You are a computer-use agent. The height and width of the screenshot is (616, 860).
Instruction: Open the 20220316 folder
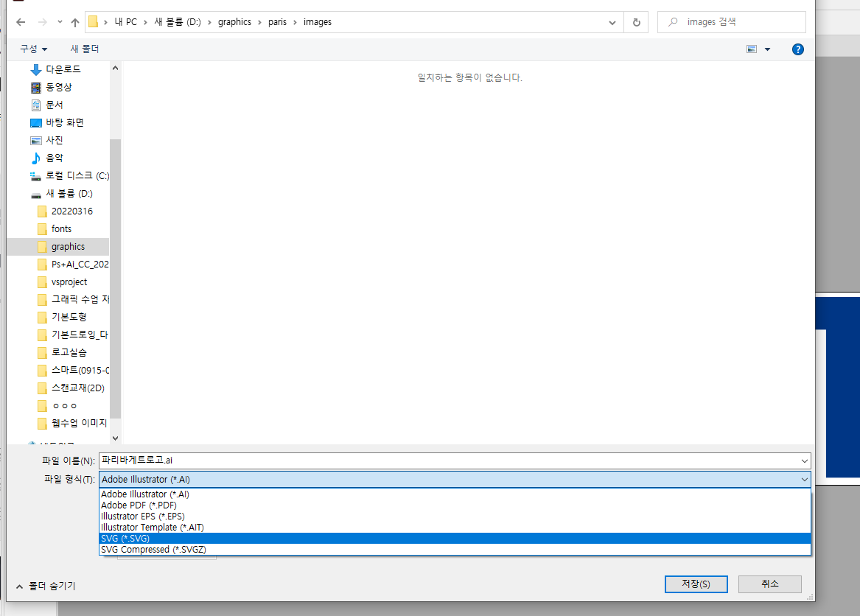click(x=71, y=211)
